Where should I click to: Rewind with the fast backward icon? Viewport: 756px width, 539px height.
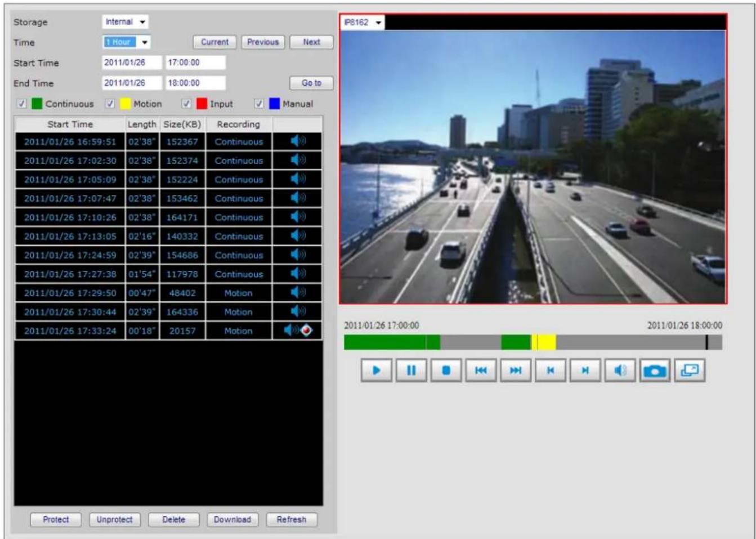(x=481, y=371)
